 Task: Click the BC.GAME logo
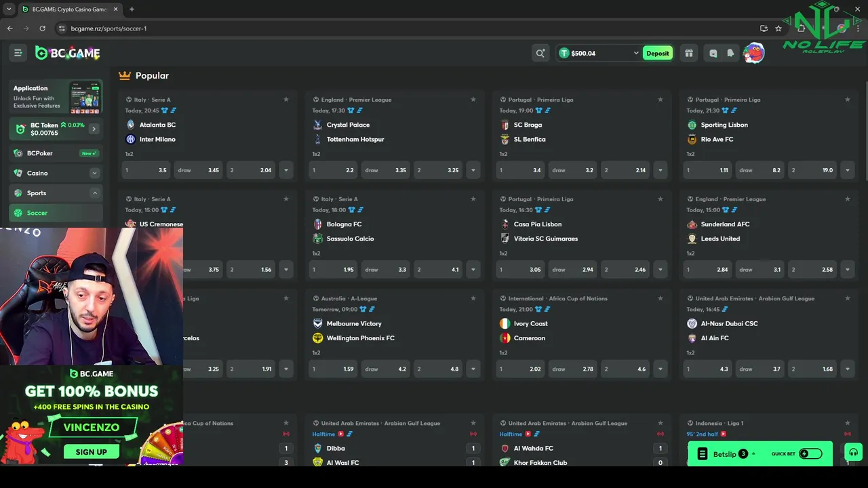tap(67, 53)
